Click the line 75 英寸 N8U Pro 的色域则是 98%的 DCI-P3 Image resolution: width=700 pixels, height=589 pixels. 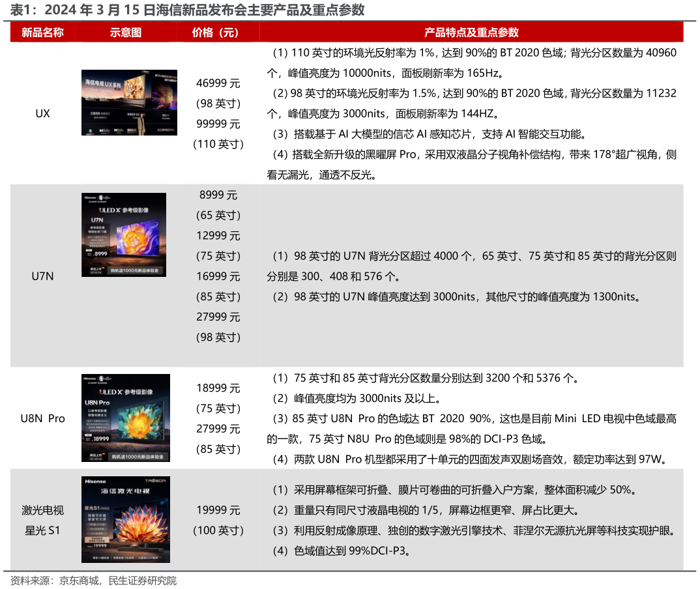(x=407, y=439)
